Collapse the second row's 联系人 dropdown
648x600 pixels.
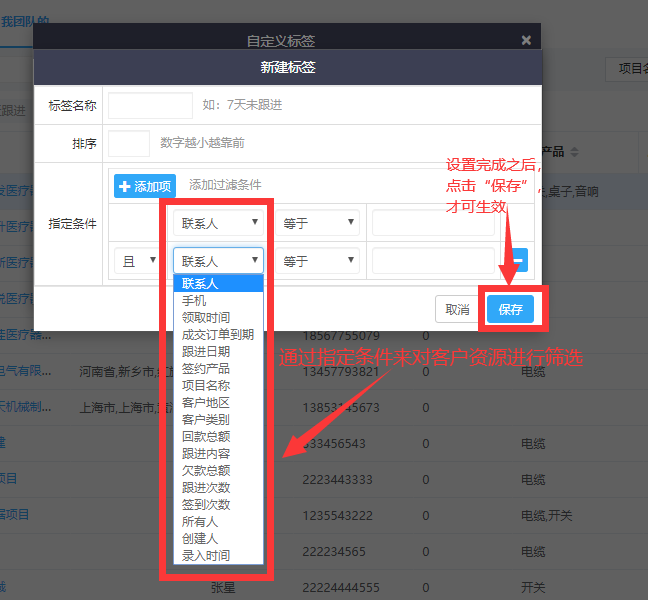tap(218, 261)
